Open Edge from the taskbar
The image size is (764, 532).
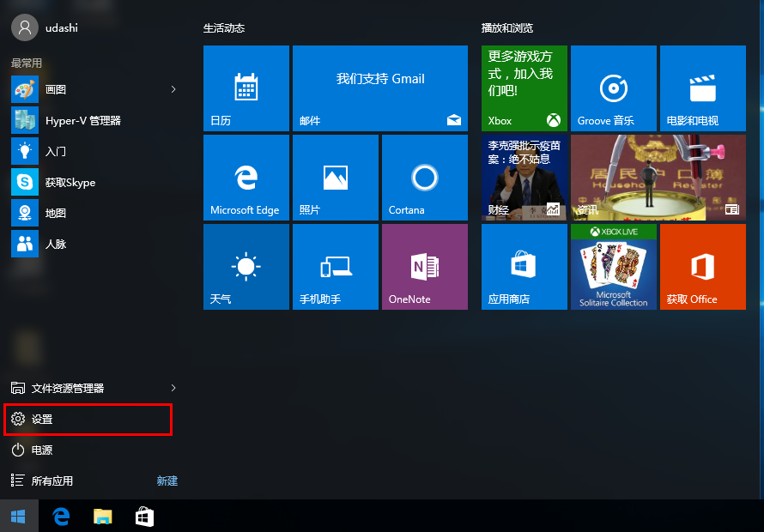[x=61, y=516]
